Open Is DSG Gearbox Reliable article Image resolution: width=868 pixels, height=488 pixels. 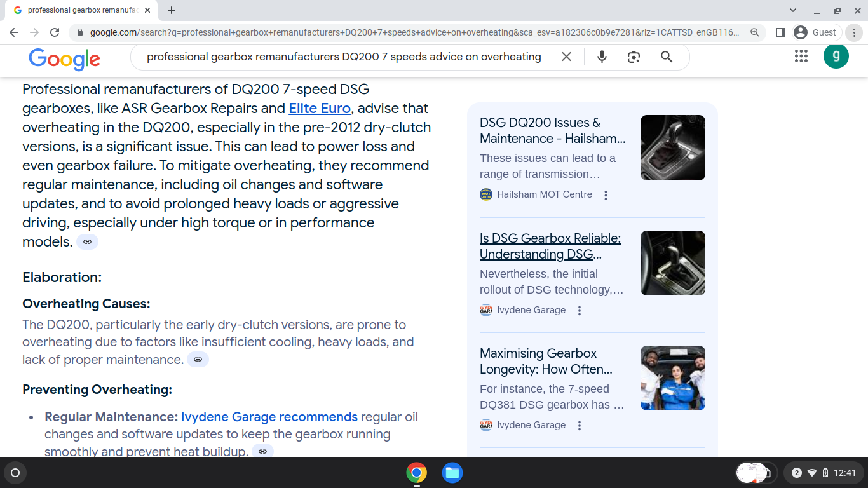550,246
